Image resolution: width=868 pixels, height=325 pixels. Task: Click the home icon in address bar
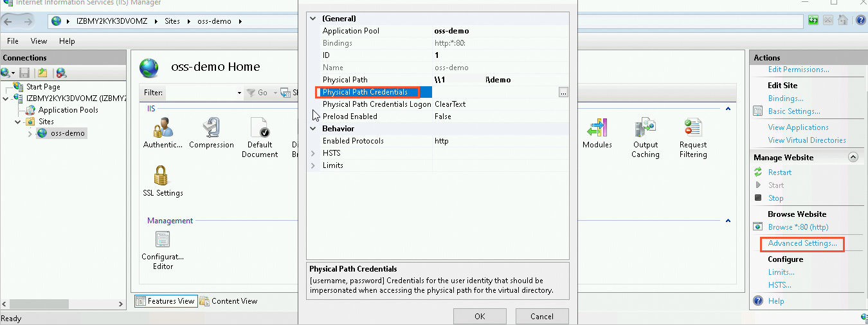tap(842, 21)
